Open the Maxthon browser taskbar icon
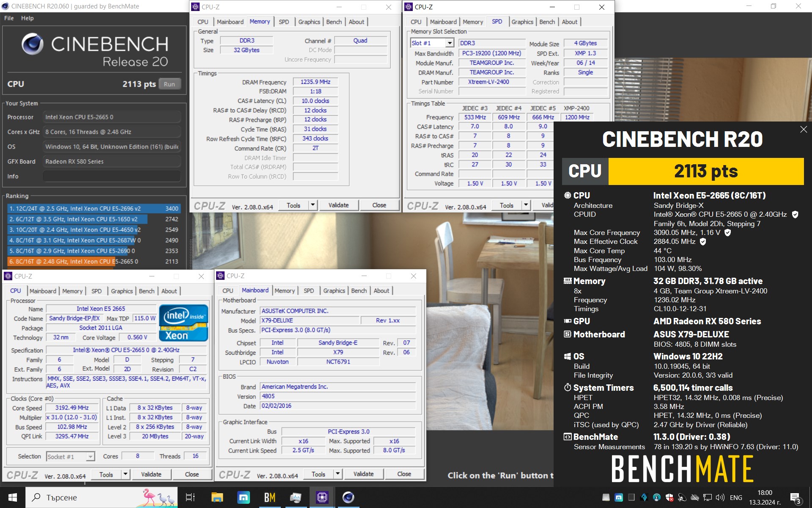The image size is (812, 508). pos(243,497)
